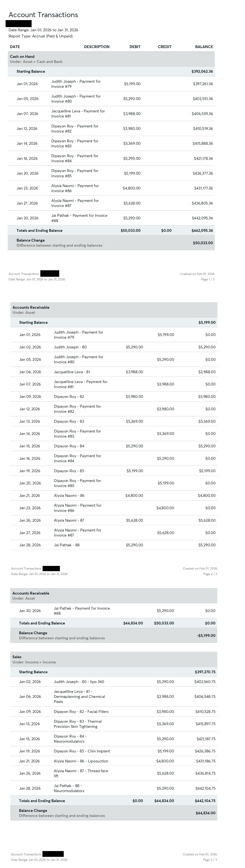Select the Dipayon Roy Chin Implant entry
Image resolution: width=245 pixels, height=868 pixels.
82,751
